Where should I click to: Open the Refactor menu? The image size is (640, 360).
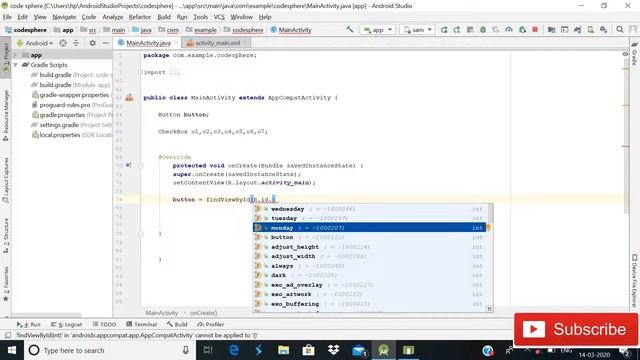click(140, 17)
